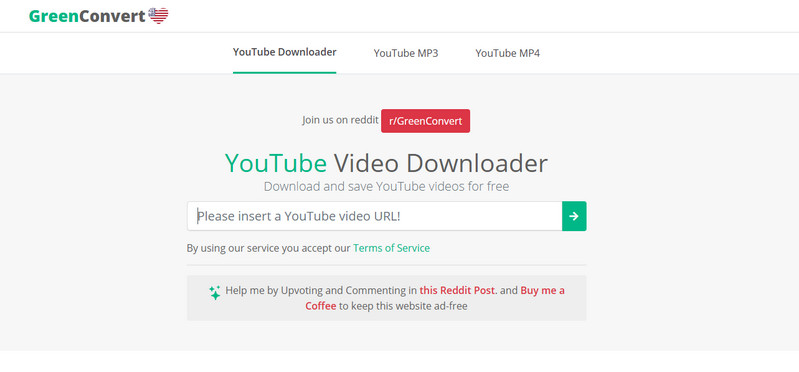Focus the YouTube video URL input field
Viewport: 799px width, 372px height.
click(375, 216)
